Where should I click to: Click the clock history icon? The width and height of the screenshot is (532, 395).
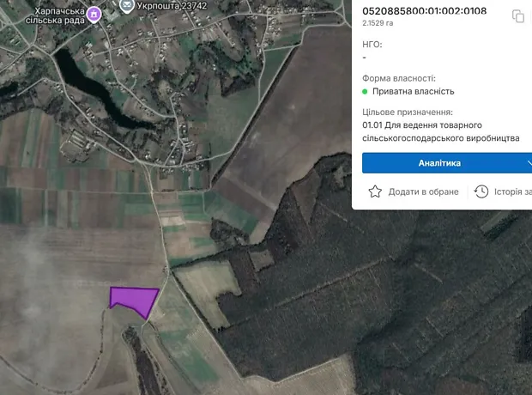481,191
